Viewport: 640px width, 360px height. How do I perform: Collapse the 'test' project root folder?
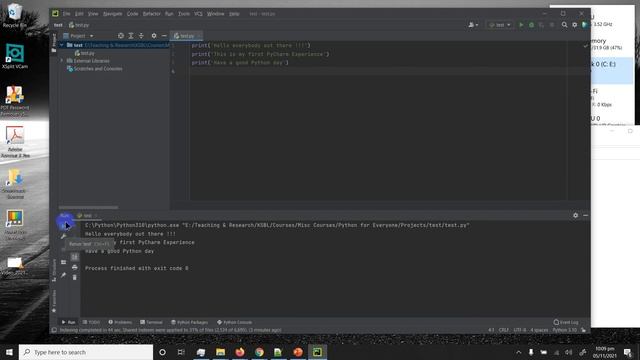[62, 45]
